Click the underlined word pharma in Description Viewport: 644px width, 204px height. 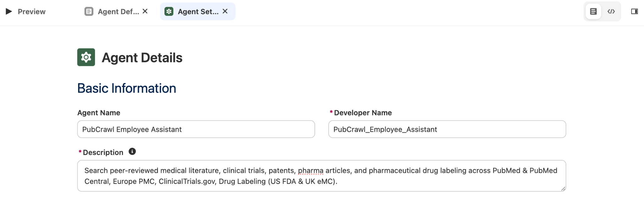[311, 171]
